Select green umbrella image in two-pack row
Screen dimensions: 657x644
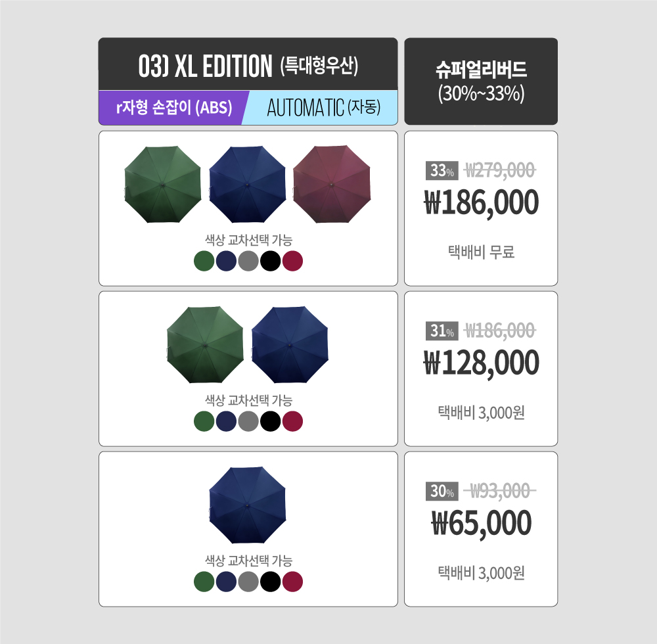click(205, 345)
